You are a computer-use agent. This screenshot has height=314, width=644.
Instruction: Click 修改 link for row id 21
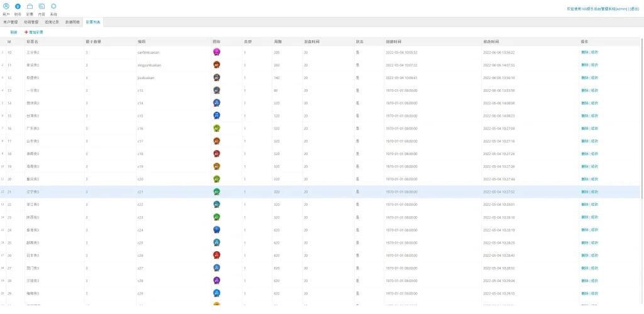coord(594,192)
